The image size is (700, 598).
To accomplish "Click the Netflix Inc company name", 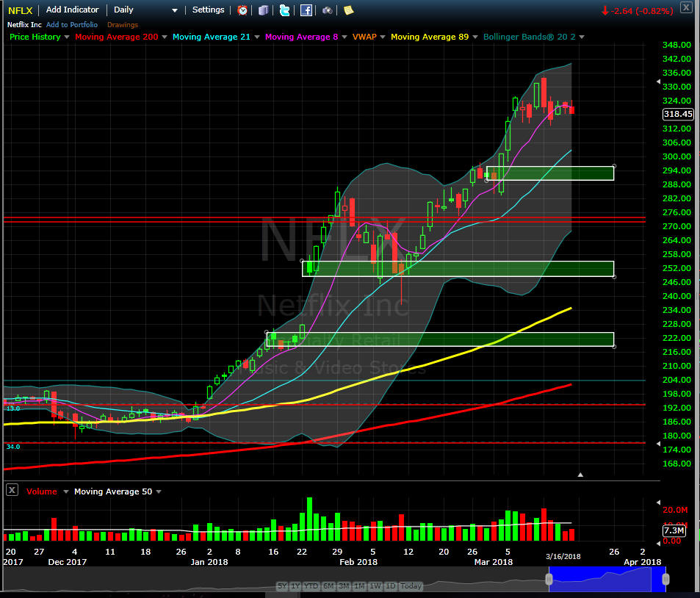I will tap(24, 25).
